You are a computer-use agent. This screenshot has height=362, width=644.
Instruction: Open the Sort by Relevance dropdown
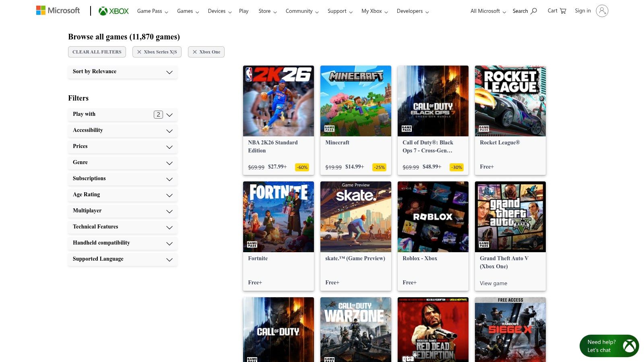[x=122, y=72]
